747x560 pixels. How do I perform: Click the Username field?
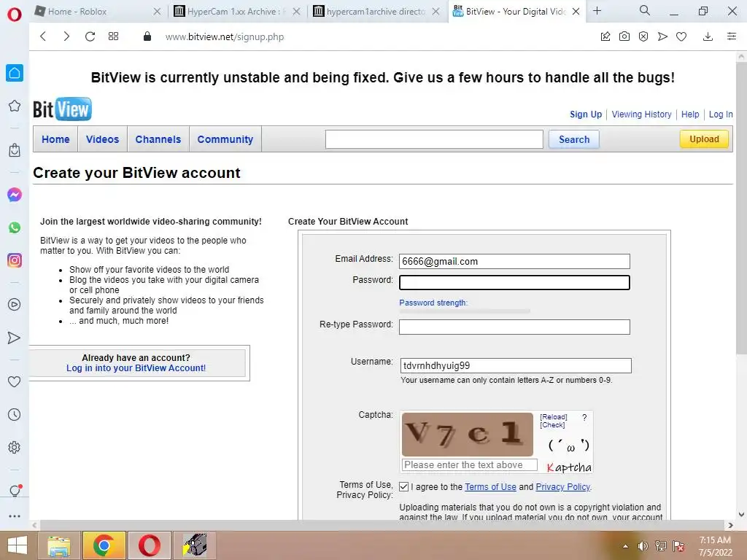pos(516,366)
